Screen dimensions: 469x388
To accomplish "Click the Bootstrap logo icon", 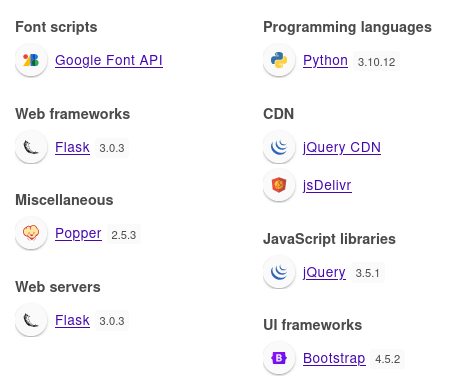I will tap(279, 358).
